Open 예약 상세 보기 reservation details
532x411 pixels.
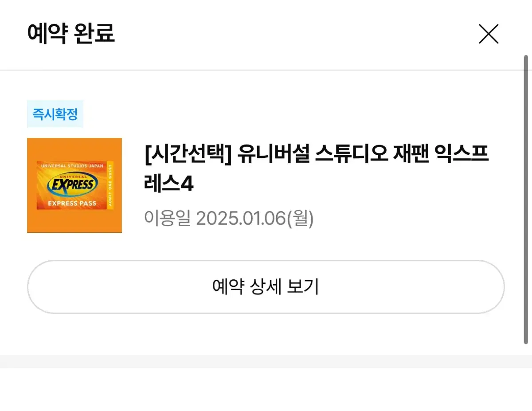266,287
